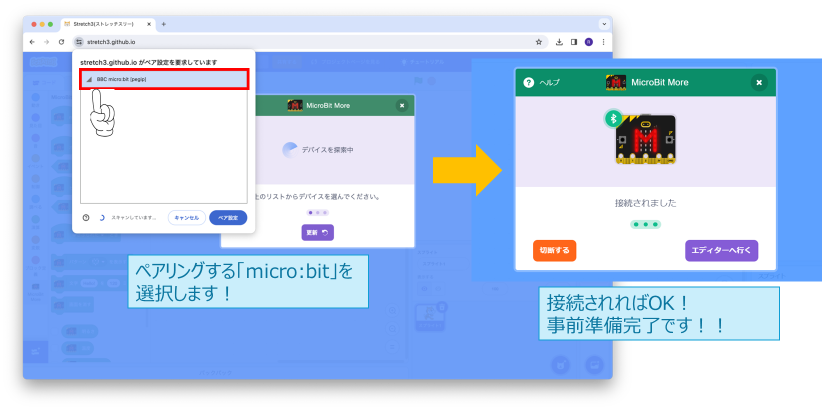Open a new tab with the plus button

(x=164, y=24)
